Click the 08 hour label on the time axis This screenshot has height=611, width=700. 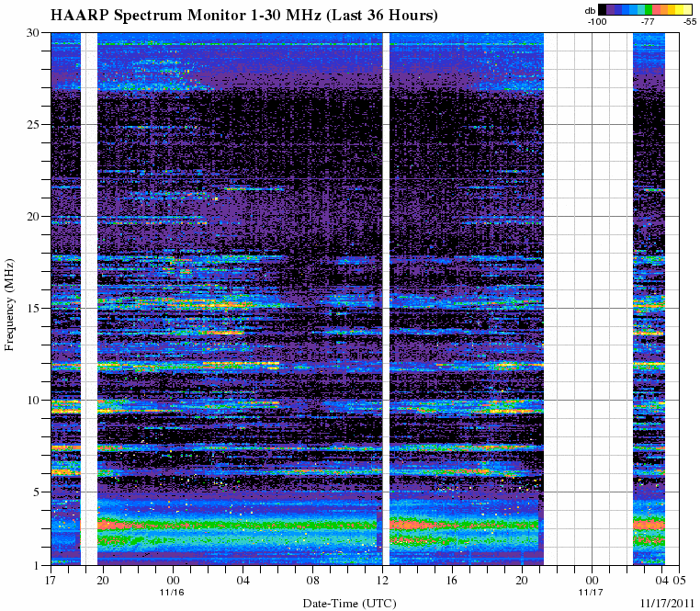click(312, 580)
